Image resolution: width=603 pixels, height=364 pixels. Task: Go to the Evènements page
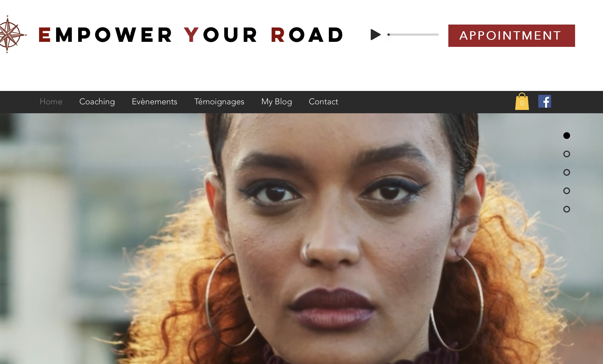tap(154, 102)
